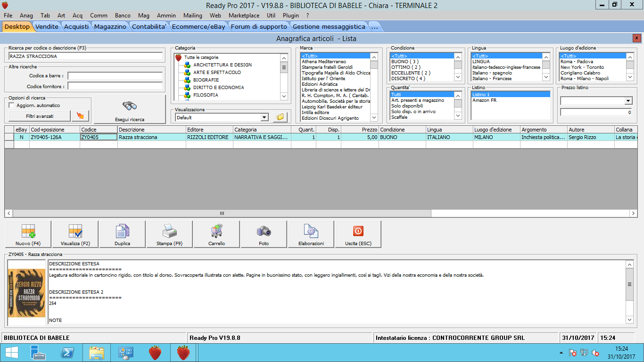644x362 pixels.
Task: Open Server Manager from the taskbar
Action: 38,352
